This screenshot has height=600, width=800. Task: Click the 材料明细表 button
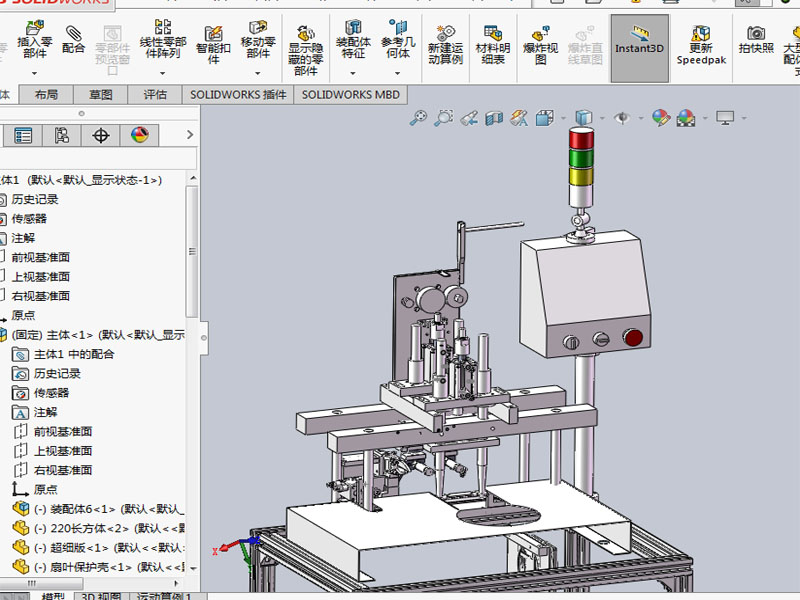pos(492,47)
